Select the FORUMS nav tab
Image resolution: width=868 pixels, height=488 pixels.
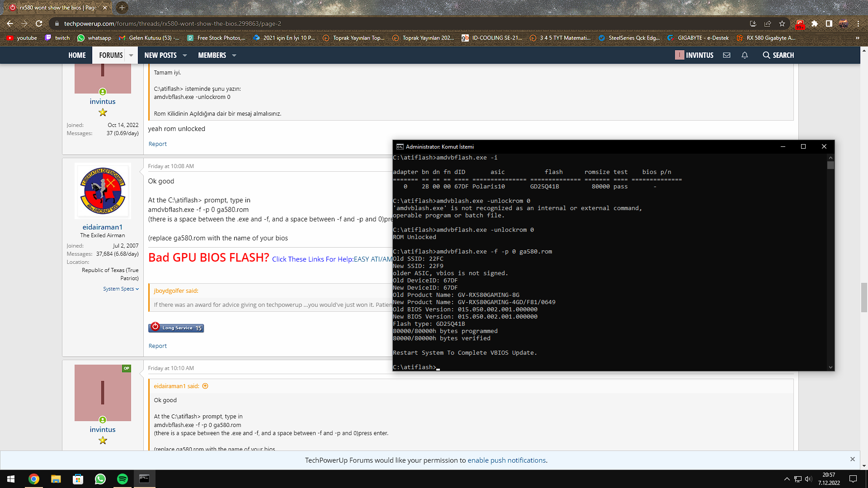point(111,55)
